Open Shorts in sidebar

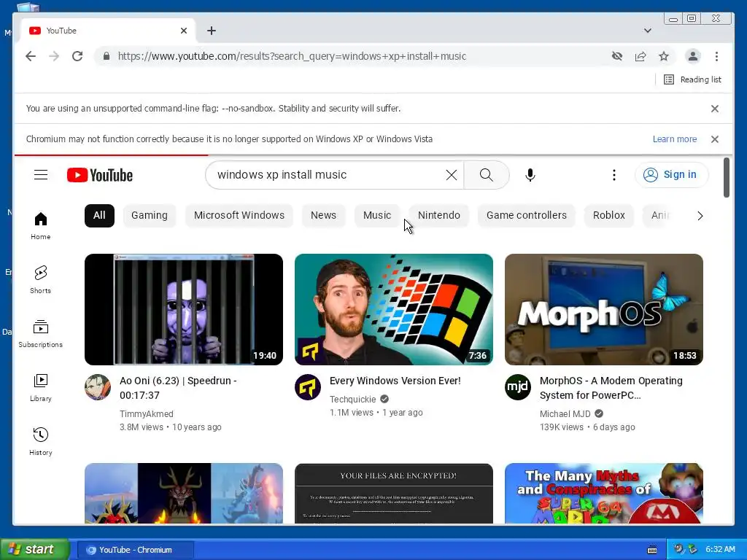(x=41, y=279)
